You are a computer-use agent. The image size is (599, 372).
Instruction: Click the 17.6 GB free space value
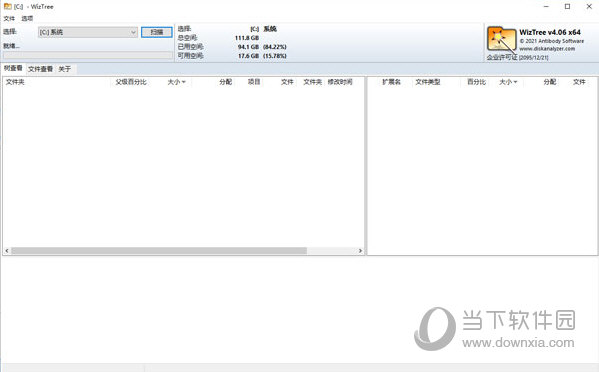(248, 56)
